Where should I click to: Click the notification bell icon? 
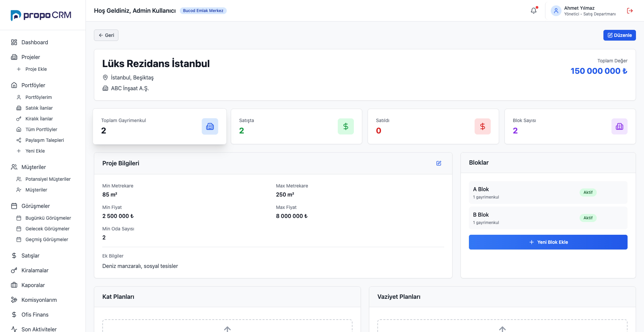[534, 11]
